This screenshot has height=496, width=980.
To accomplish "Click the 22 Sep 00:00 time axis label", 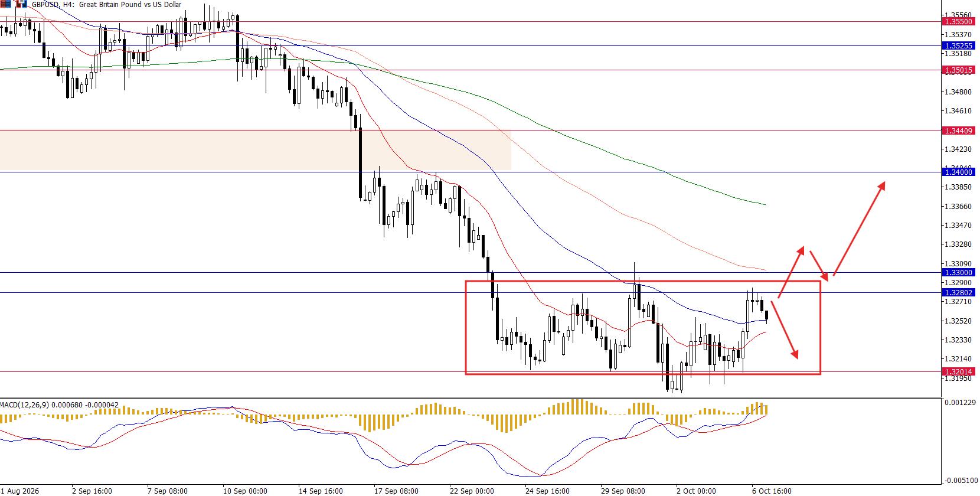I will 472,491.
